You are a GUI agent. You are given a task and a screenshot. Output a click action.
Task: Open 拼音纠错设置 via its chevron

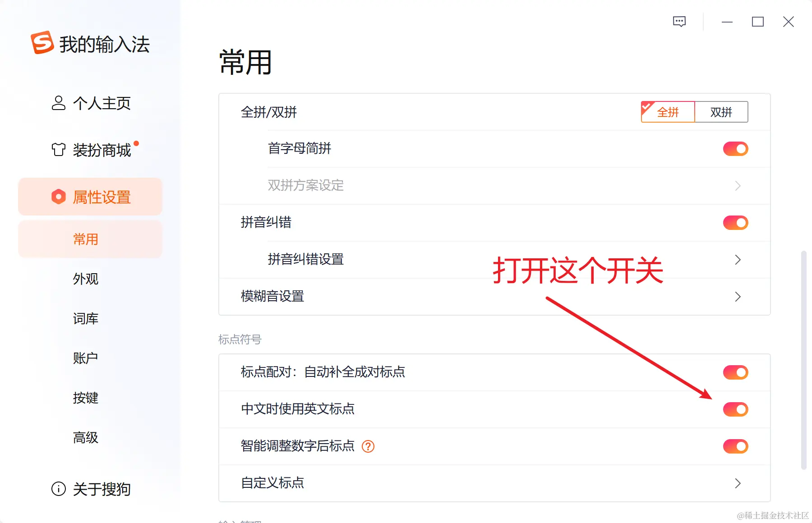738,260
